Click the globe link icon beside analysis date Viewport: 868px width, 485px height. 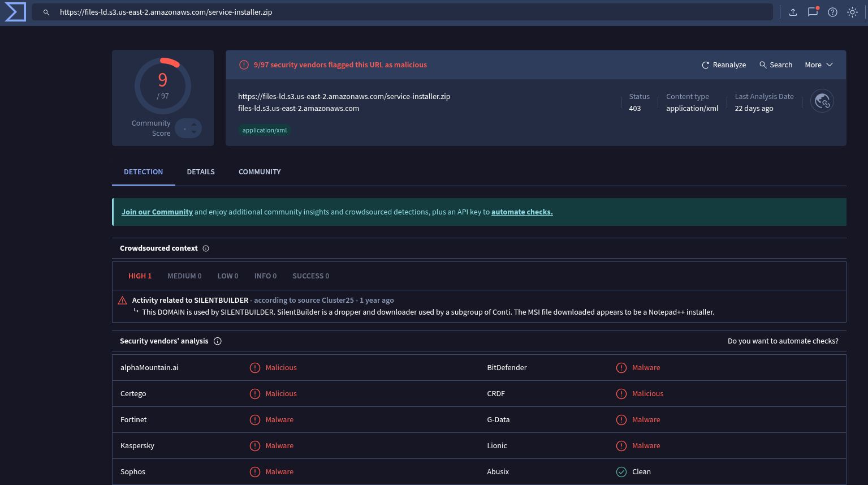tap(822, 101)
